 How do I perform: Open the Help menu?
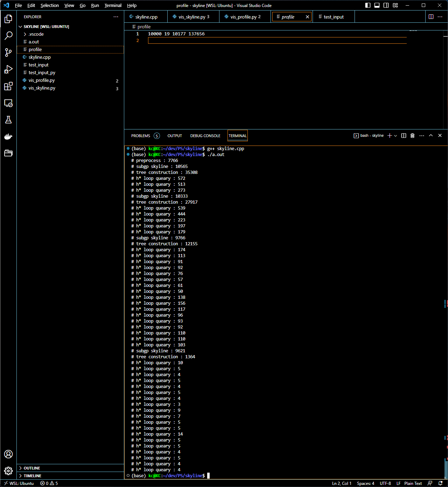[132, 5]
